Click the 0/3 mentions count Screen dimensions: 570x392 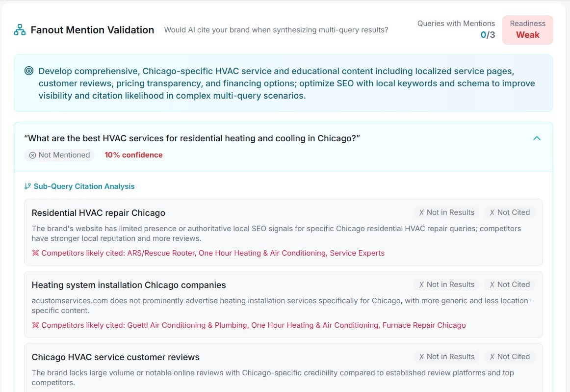(488, 35)
